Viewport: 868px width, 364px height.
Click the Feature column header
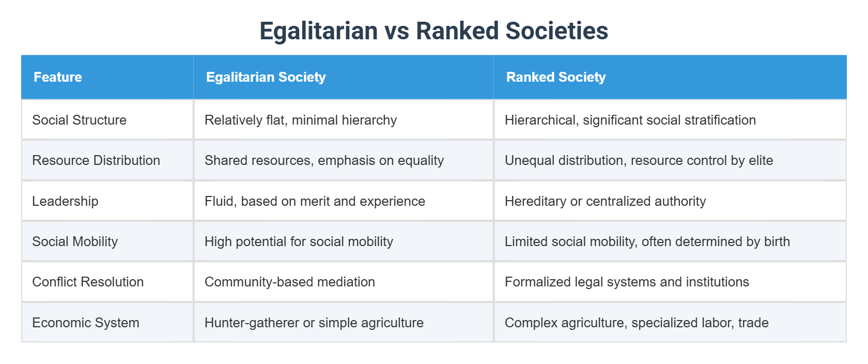[58, 77]
